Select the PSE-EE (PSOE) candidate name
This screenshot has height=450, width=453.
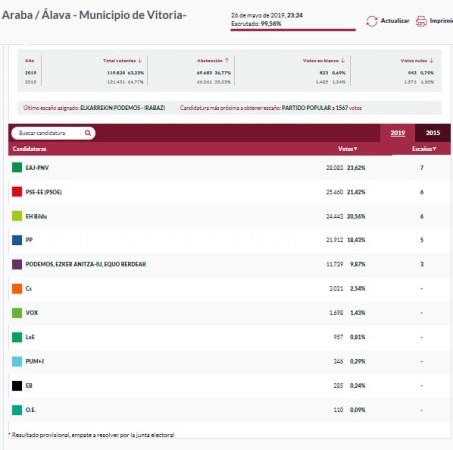tap(44, 192)
